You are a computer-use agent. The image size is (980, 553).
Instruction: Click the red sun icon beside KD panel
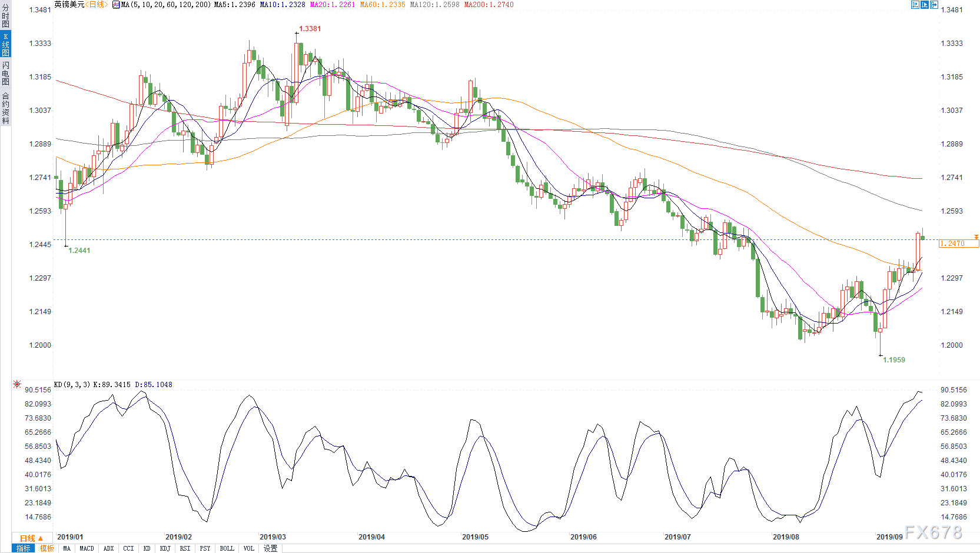click(17, 384)
